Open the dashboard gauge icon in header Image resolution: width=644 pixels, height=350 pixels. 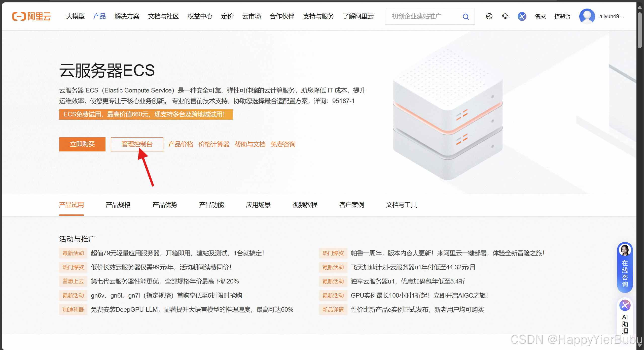489,16
